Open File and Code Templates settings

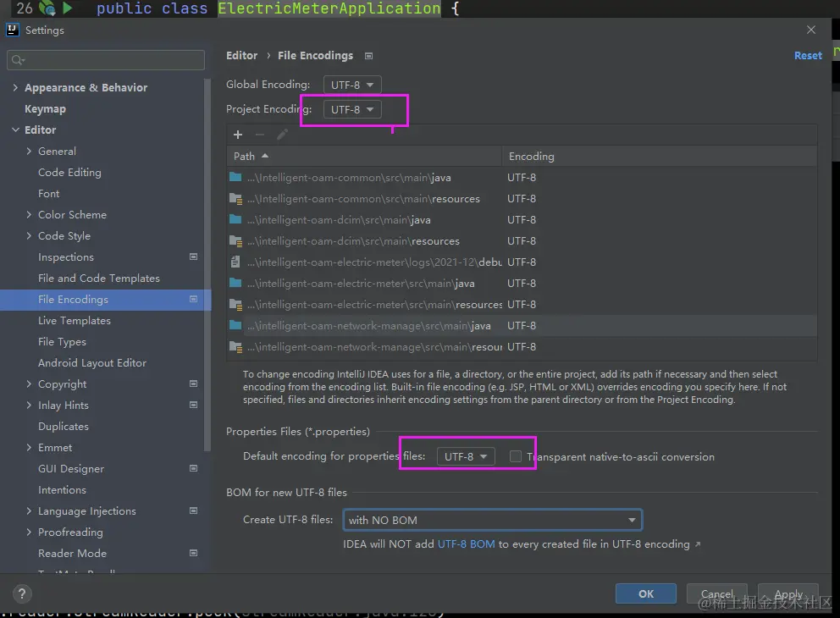tap(99, 278)
